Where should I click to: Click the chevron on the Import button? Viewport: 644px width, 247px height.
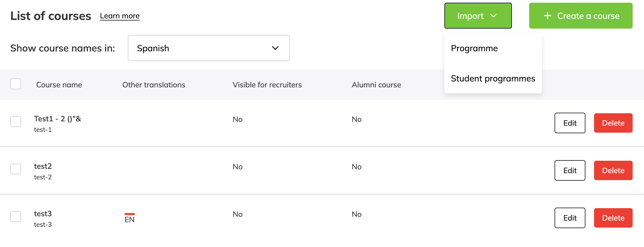click(x=494, y=16)
